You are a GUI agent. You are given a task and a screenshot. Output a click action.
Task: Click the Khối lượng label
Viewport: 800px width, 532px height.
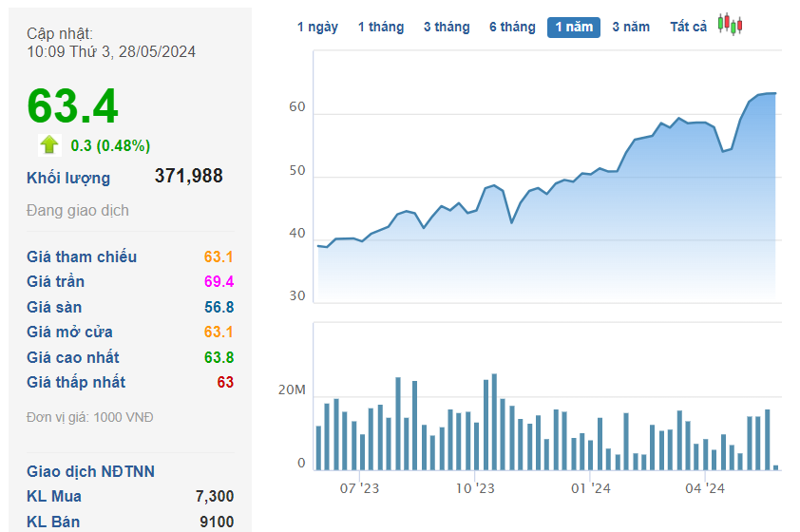point(68,178)
